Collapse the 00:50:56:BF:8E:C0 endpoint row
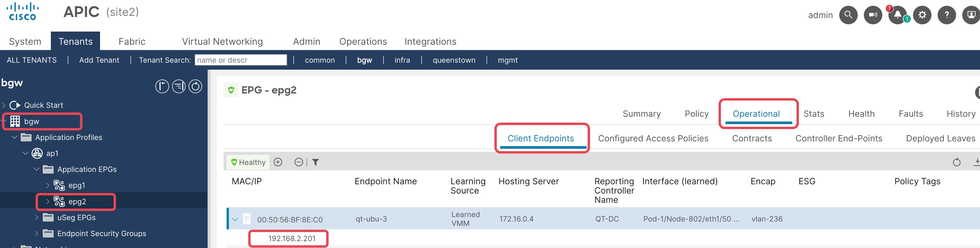Screen dimensions: 980x248 pyautogui.click(x=235, y=219)
